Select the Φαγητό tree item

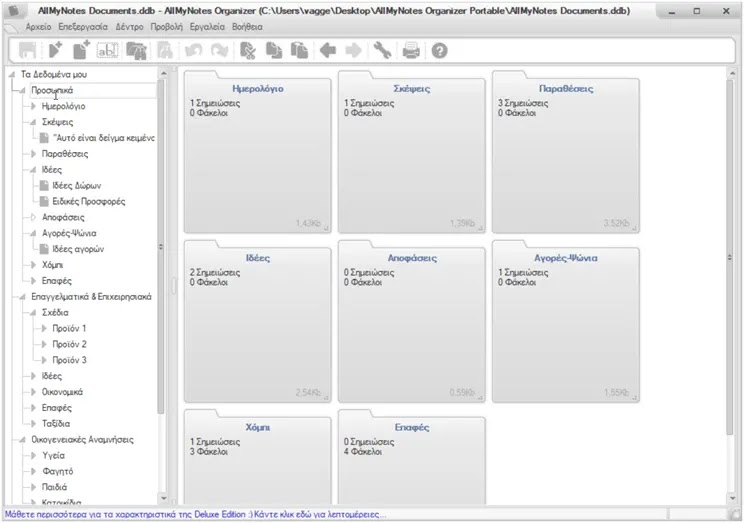[x=57, y=471]
